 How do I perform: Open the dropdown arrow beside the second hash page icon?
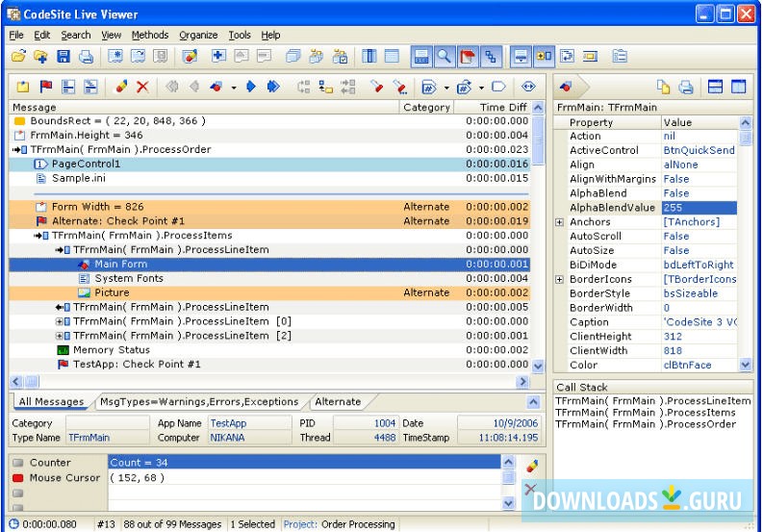pyautogui.click(x=481, y=88)
